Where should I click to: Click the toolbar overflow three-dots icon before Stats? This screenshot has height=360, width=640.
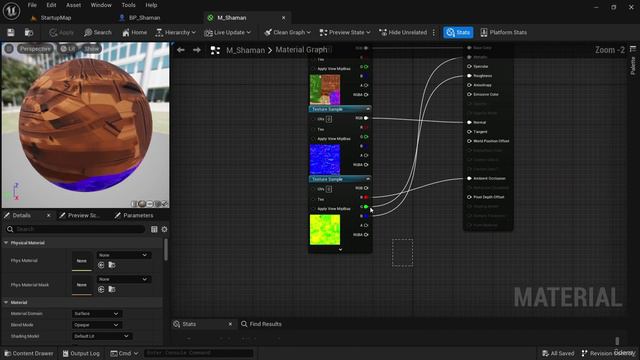click(434, 32)
